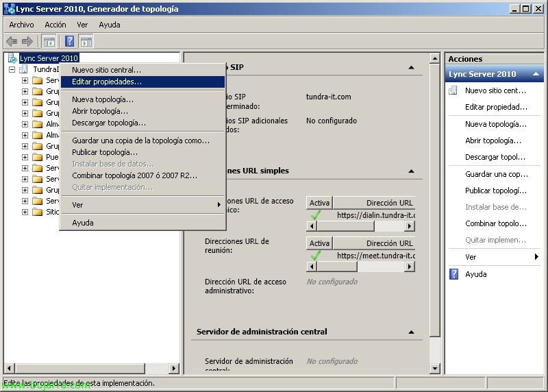Choose Nueva topología in context menu

(142, 99)
